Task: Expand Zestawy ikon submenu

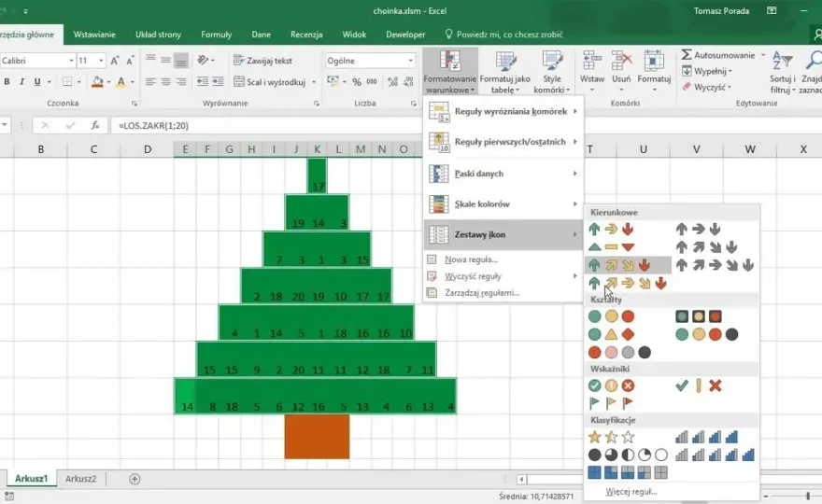Action: point(503,234)
